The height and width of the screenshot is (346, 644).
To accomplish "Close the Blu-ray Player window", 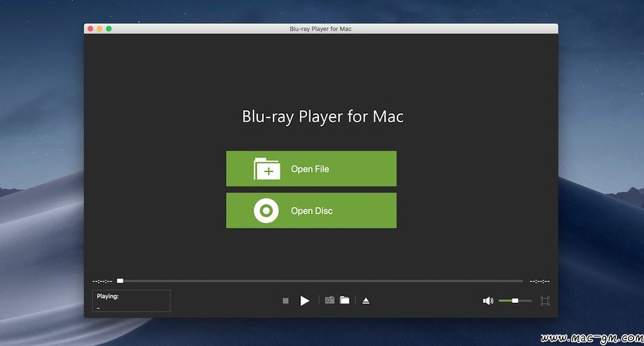I will click(x=90, y=29).
